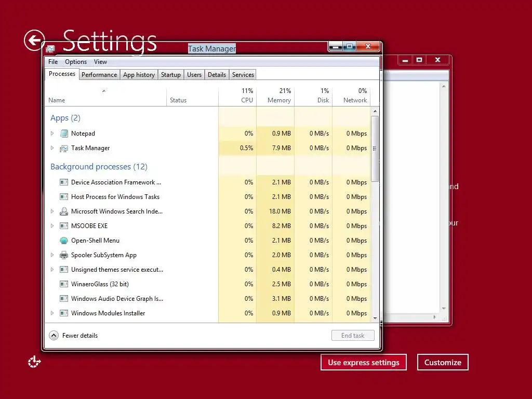Sort by the Name column header
This screenshot has width=532, height=399.
click(105, 96)
